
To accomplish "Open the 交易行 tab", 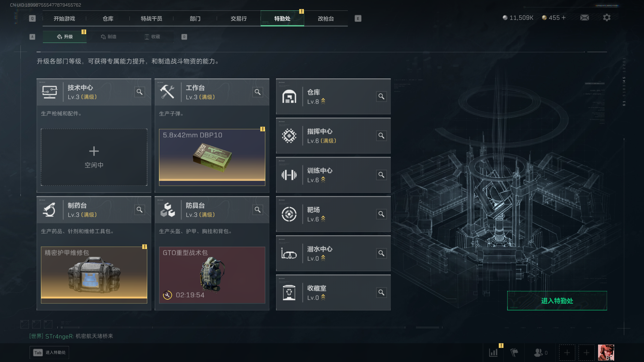I will 238,18.
